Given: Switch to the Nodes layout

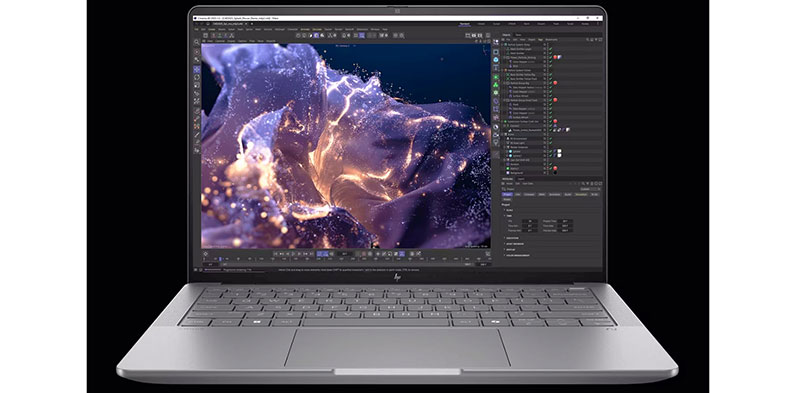Looking at the screenshot, I should pyautogui.click(x=585, y=24).
